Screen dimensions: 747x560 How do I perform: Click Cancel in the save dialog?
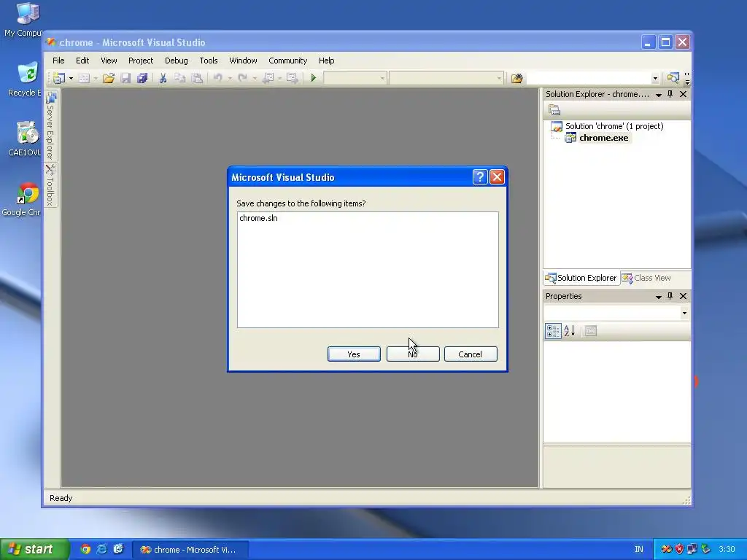pyautogui.click(x=471, y=354)
